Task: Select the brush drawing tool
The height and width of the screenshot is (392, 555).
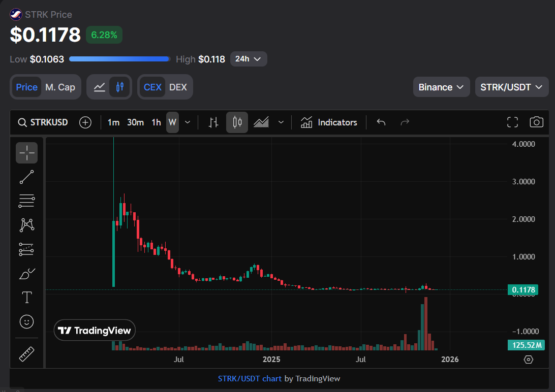Action: coord(26,274)
